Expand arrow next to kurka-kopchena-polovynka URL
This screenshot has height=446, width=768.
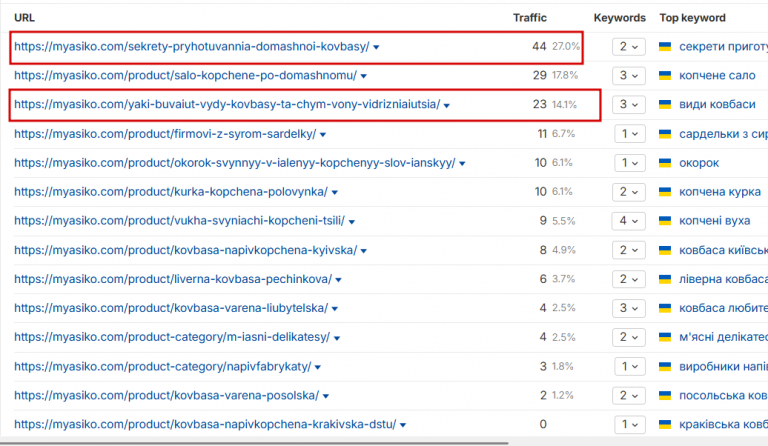coord(335,192)
